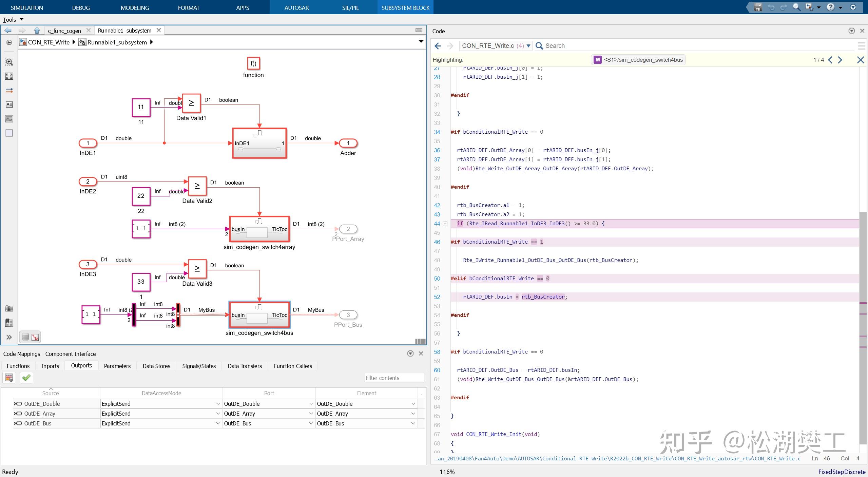Open DataAccessMode dropdown for OutDE_Double
868x477 pixels.
click(x=218, y=404)
